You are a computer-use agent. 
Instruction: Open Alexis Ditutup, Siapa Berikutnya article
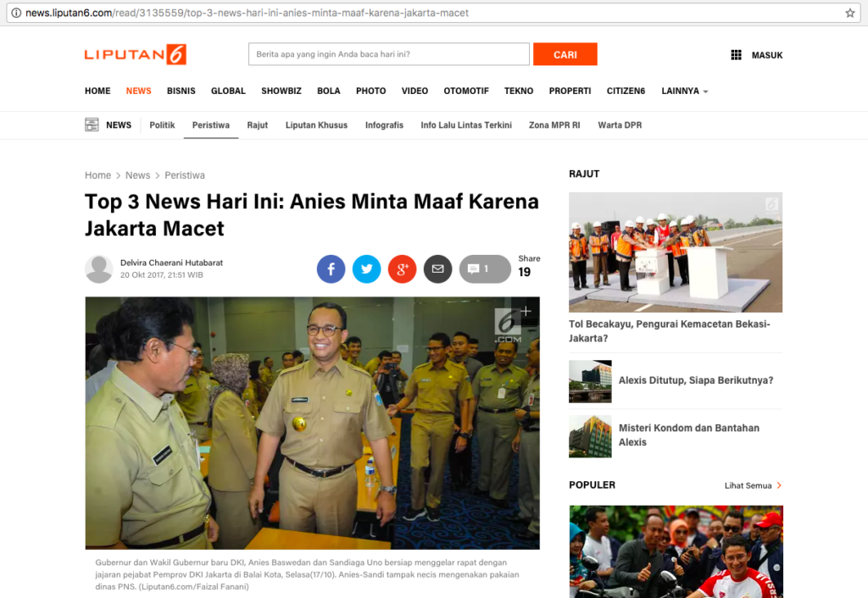point(695,380)
